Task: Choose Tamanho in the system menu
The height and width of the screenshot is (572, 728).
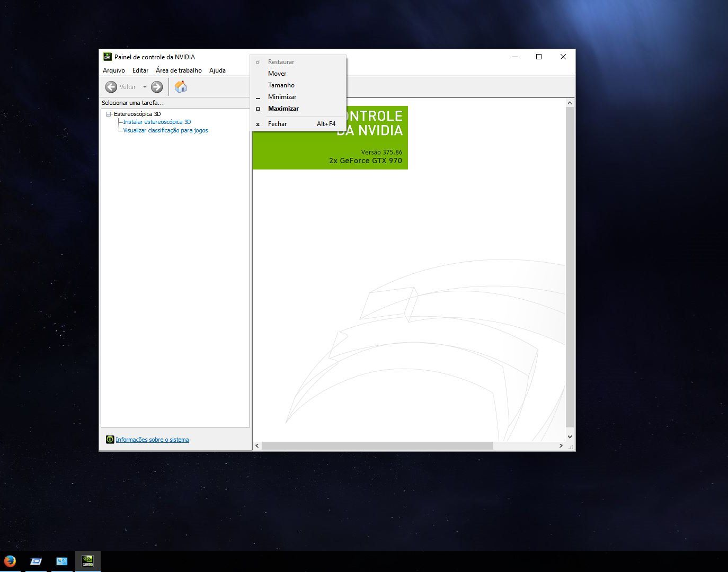Action: pyautogui.click(x=298, y=85)
